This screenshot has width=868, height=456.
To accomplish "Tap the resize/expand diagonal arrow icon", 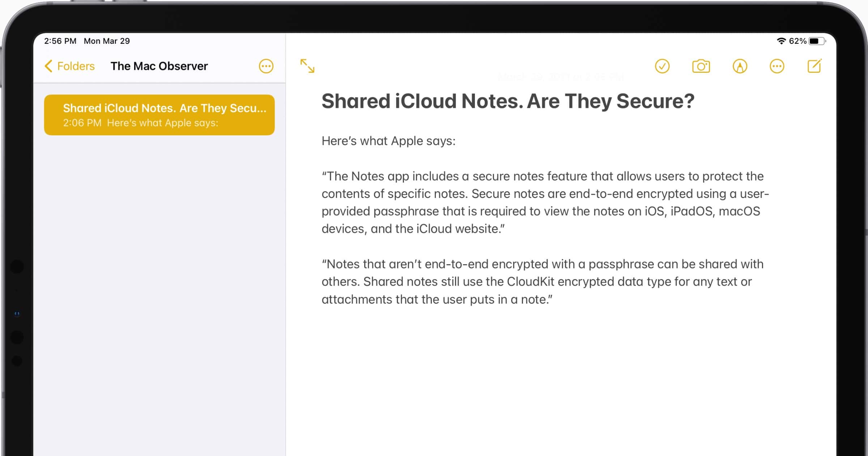I will coord(308,66).
